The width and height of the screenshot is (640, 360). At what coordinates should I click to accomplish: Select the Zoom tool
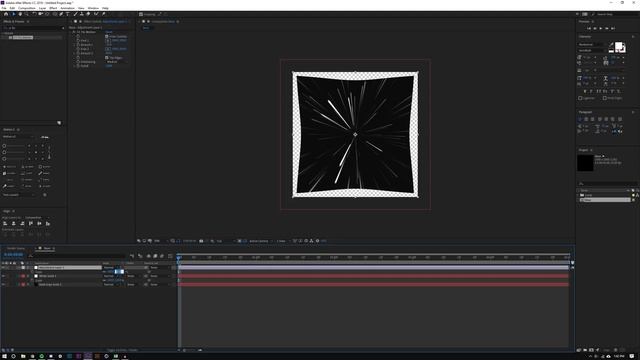pyautogui.click(x=27, y=14)
